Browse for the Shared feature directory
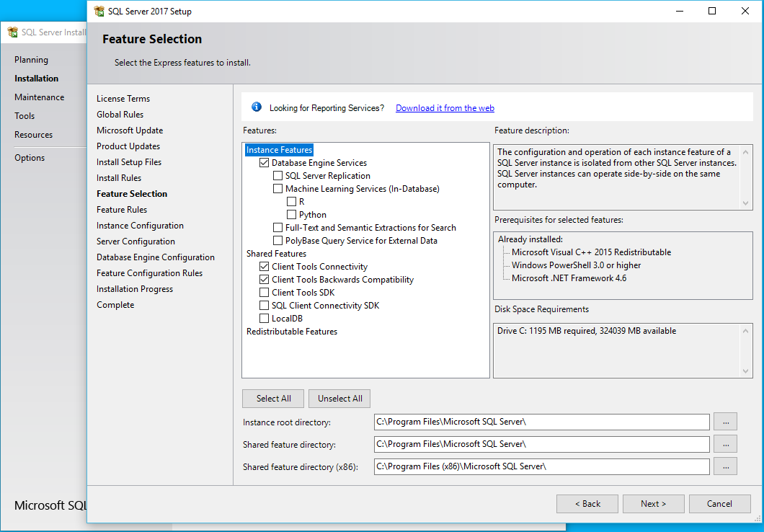 tap(726, 444)
